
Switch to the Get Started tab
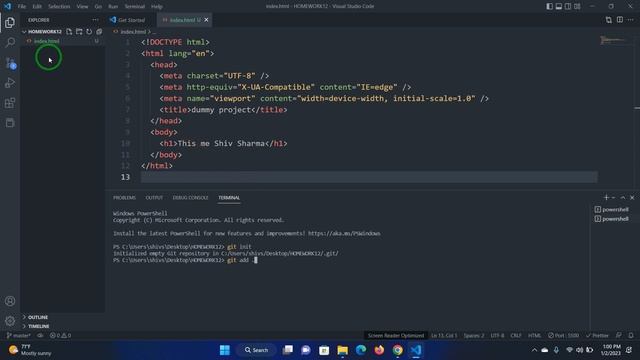[131, 20]
